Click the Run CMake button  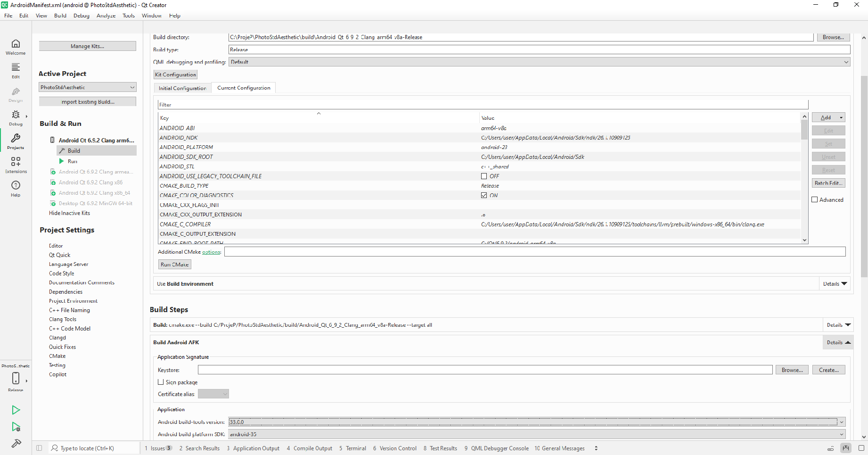(x=174, y=265)
